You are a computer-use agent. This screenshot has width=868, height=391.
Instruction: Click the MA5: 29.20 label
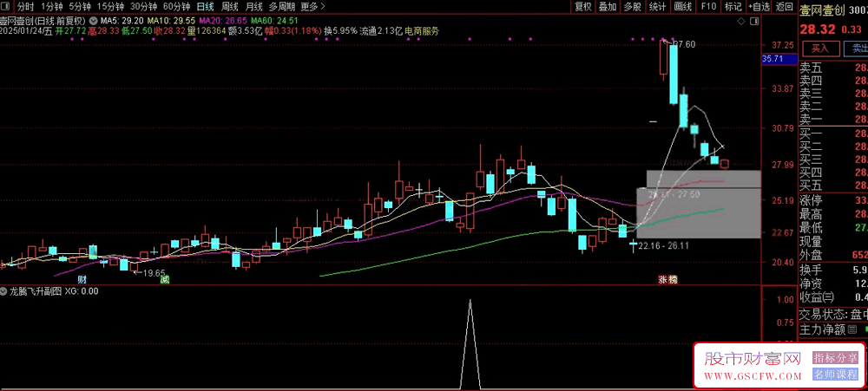tap(122, 21)
